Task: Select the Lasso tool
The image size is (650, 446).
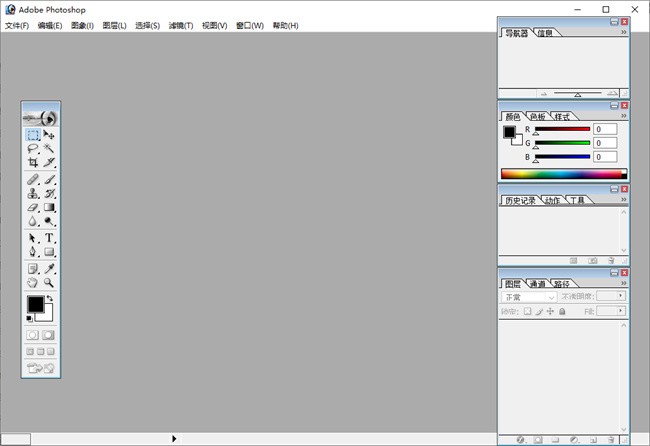Action: (33, 148)
